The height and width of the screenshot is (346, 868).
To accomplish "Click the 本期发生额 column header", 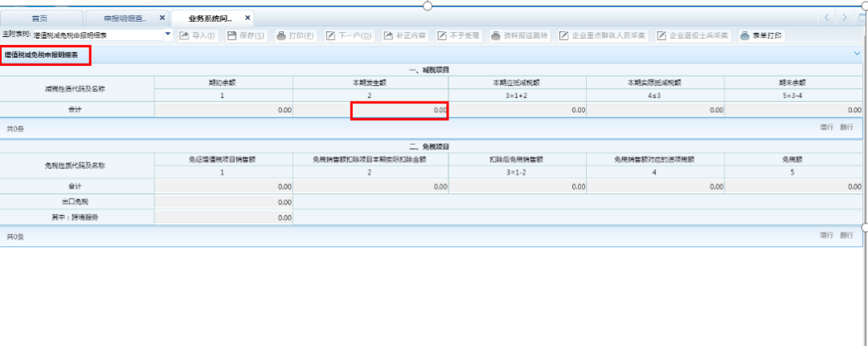I will (x=371, y=83).
